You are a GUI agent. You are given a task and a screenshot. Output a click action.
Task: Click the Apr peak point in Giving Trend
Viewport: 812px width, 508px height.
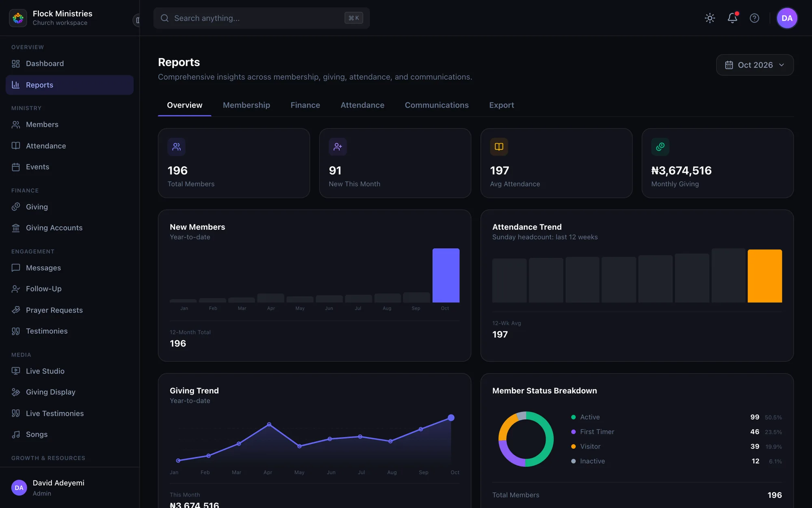269,424
